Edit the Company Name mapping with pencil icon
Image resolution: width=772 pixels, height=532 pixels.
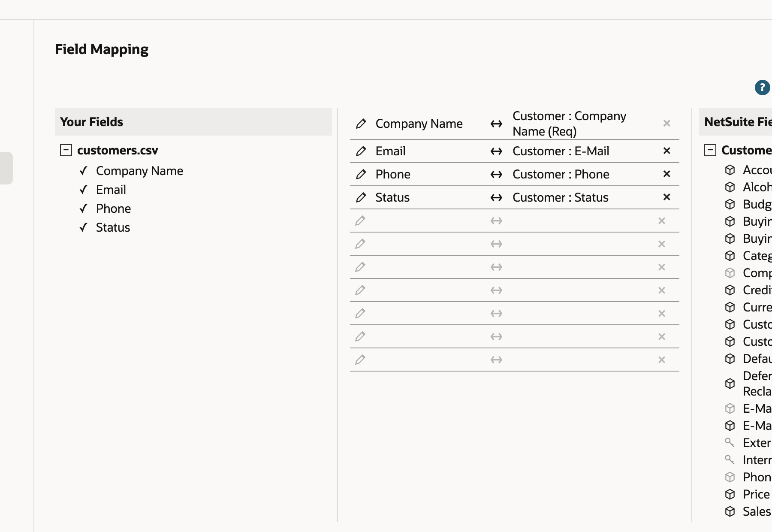click(361, 124)
